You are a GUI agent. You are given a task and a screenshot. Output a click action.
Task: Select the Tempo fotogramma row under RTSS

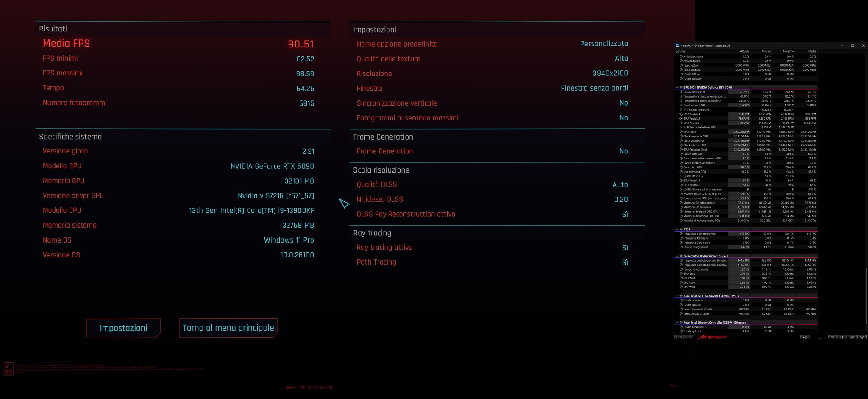coord(746,247)
